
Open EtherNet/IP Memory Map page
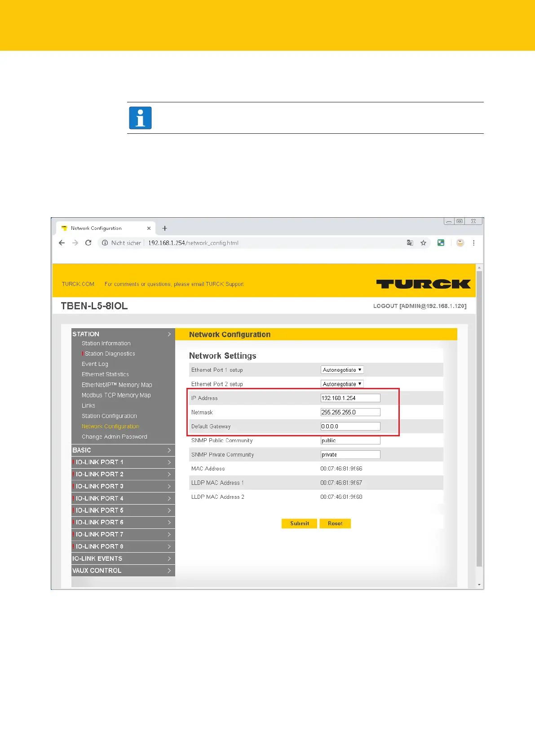pos(117,385)
